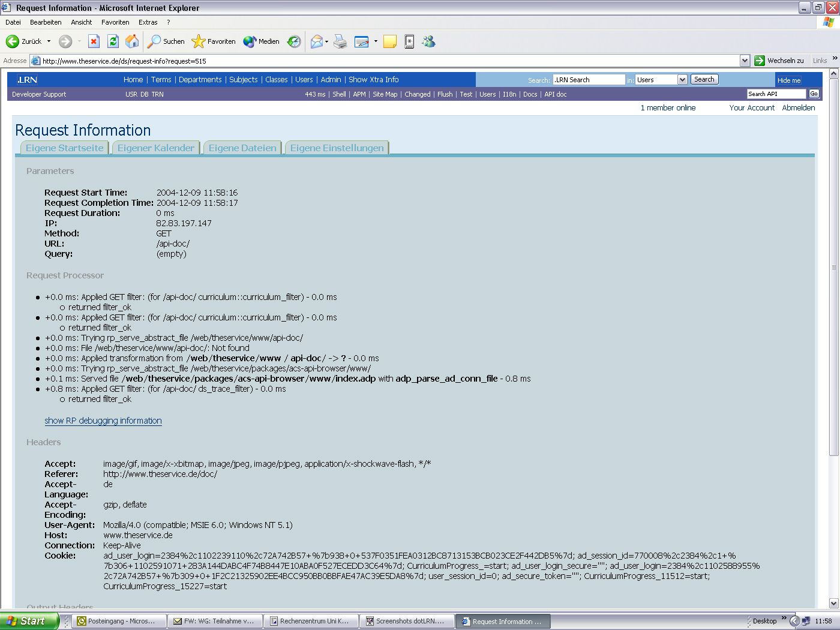Stop page loading with the red X icon
Image resolution: width=840 pixels, height=630 pixels.
tap(93, 41)
